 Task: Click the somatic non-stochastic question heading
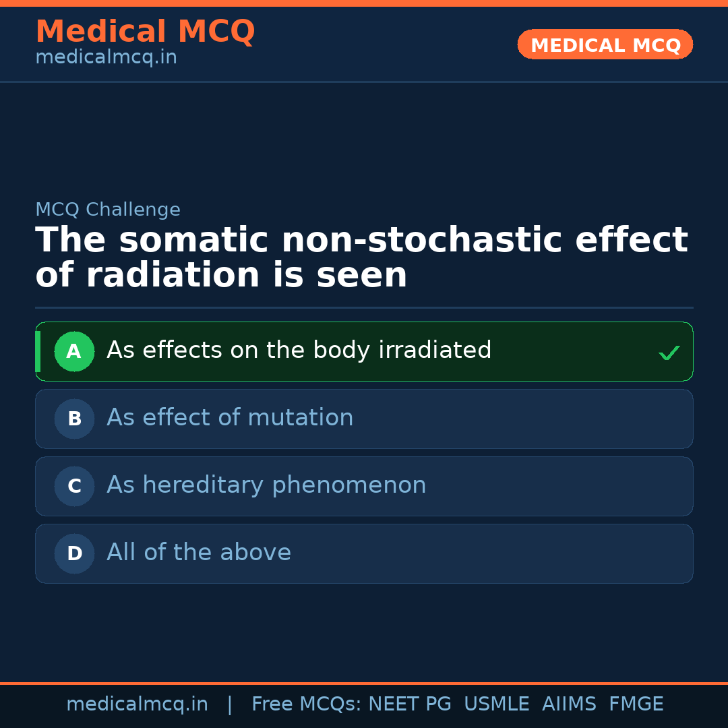coord(361,257)
